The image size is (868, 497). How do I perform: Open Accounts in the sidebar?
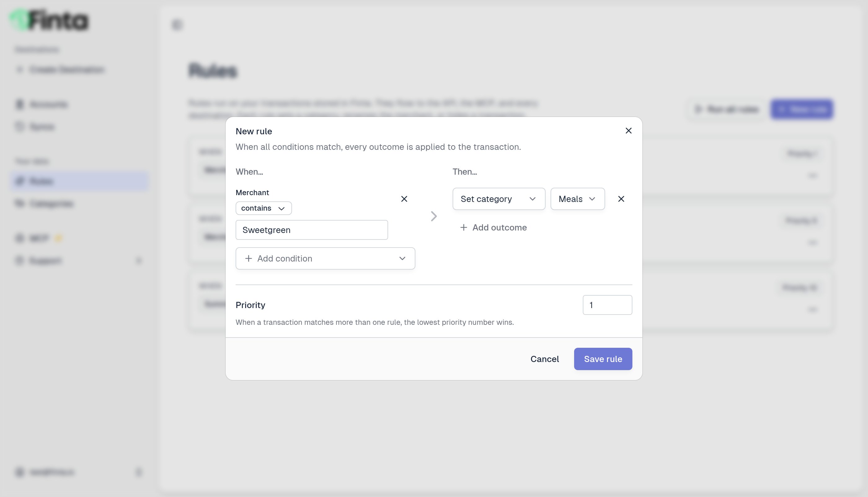click(x=79, y=104)
